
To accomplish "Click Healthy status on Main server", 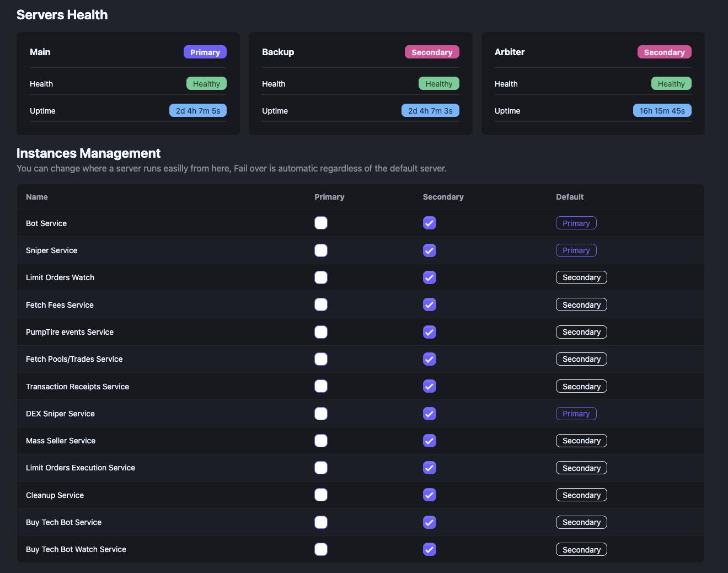I will click(206, 83).
